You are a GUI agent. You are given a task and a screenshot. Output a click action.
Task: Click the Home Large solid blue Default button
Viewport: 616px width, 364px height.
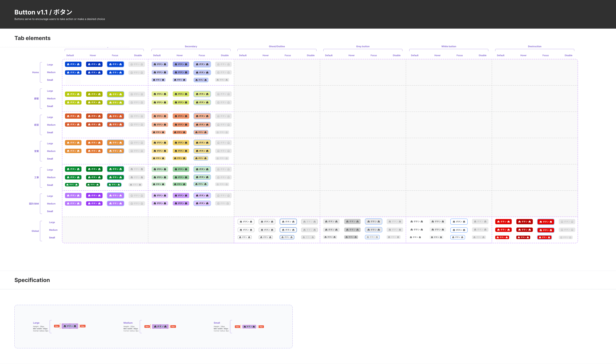(x=73, y=64)
